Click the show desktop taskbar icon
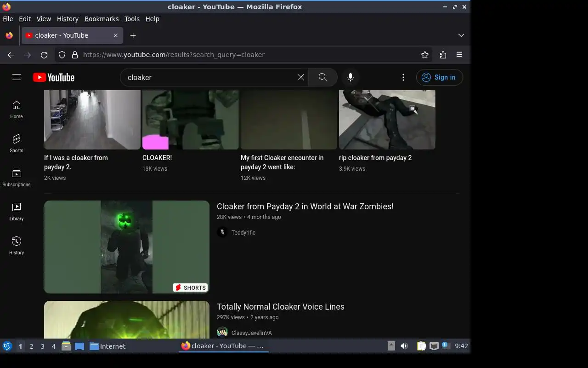 click(x=79, y=346)
